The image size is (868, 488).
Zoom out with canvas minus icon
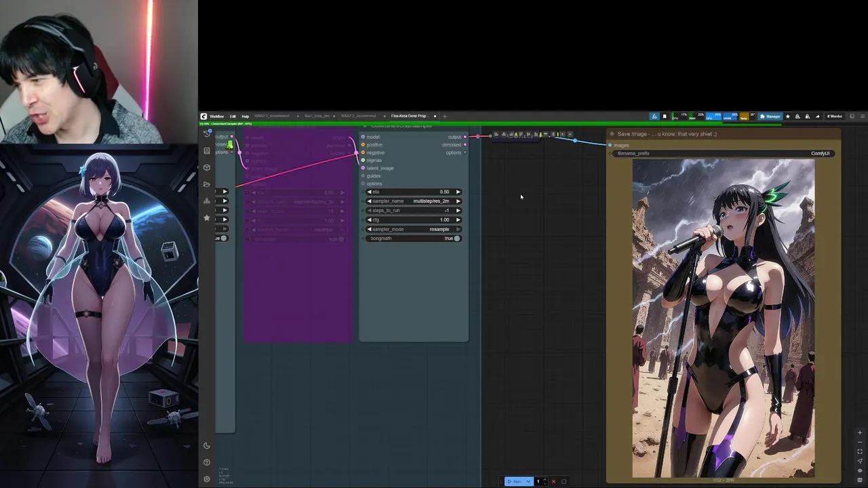(860, 442)
